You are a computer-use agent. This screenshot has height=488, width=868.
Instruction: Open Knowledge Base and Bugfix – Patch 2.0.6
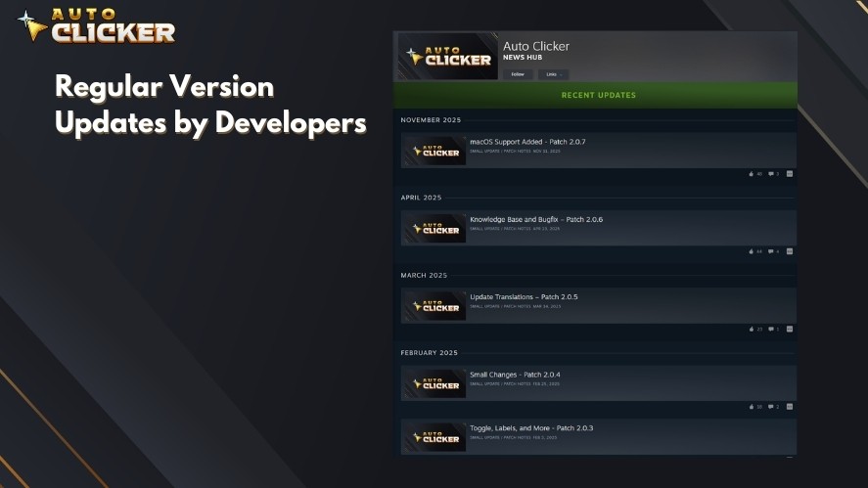[x=536, y=219]
